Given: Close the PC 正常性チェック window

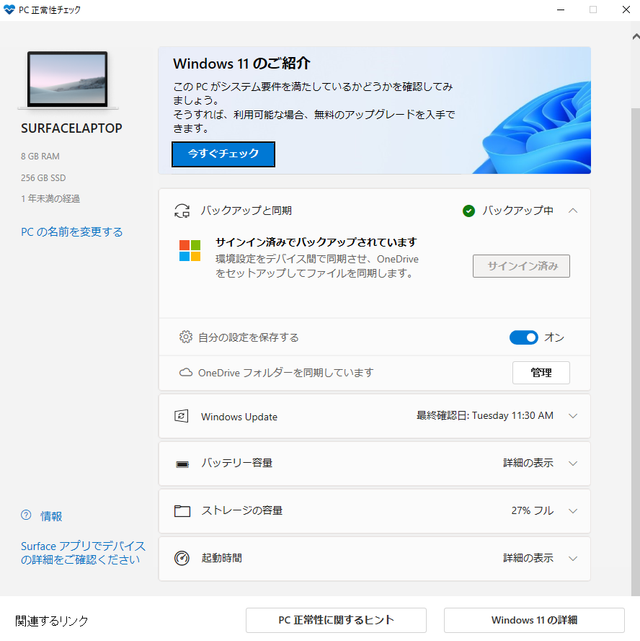Looking at the screenshot, I should click(x=626, y=10).
